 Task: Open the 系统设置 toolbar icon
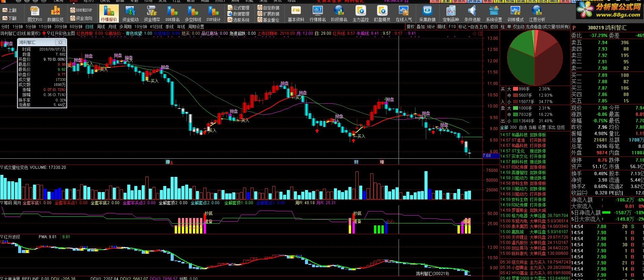pos(494,14)
